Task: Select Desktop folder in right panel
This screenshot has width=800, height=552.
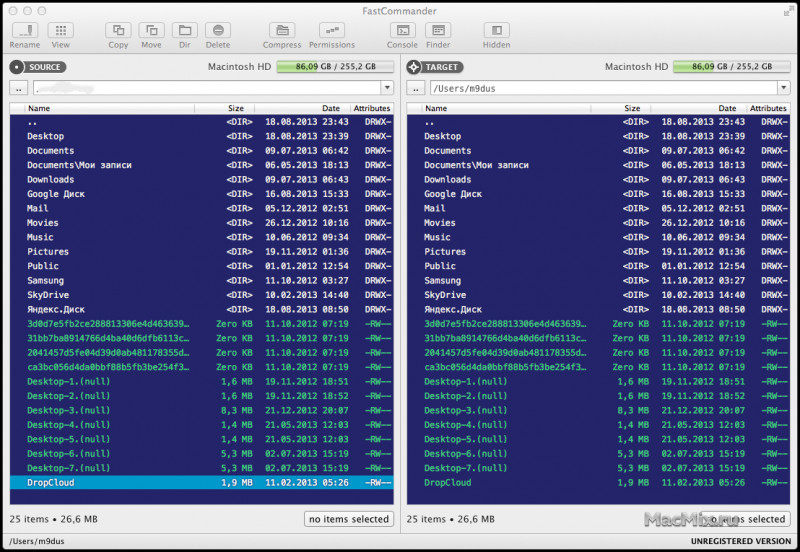Action: [x=598, y=136]
